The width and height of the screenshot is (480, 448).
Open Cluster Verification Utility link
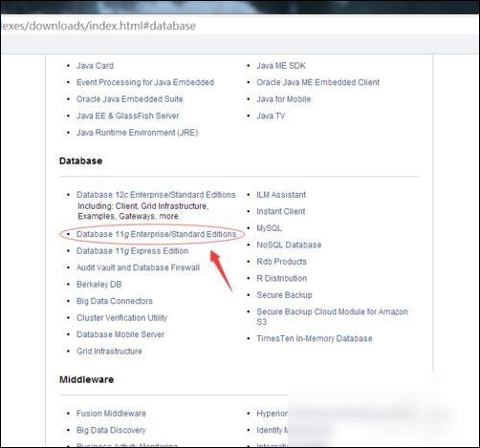(121, 318)
